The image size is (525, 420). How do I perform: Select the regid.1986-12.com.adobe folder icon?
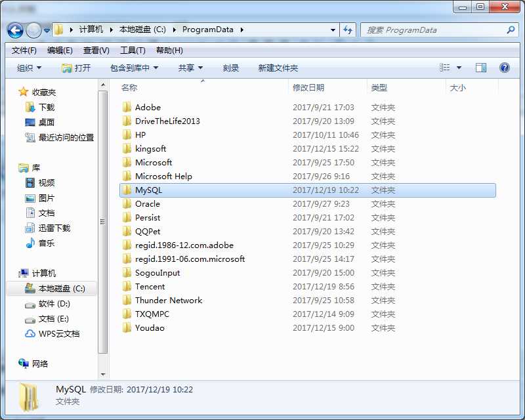(127, 245)
